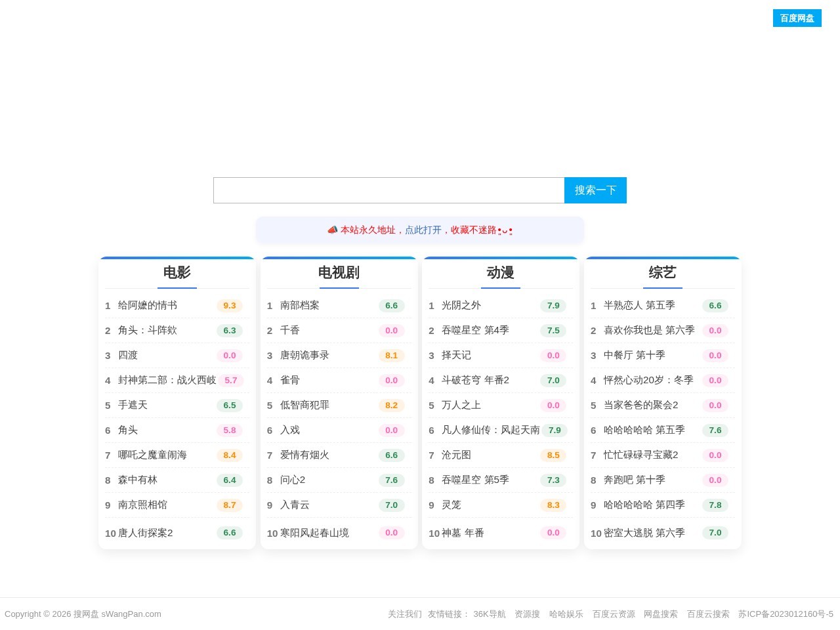Screen dimensions: 840x630
Task: Open the 网盘搜索 friend link
Action: (x=660, y=614)
